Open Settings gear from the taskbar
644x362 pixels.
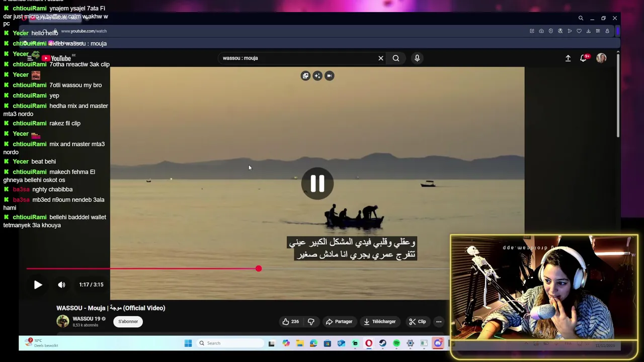click(x=410, y=343)
